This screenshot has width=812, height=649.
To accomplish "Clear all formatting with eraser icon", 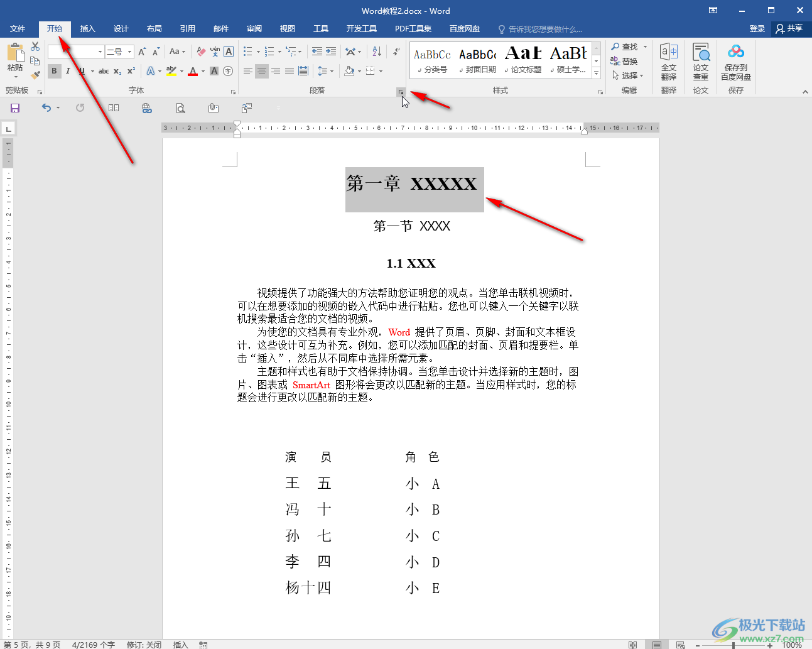I will (201, 52).
